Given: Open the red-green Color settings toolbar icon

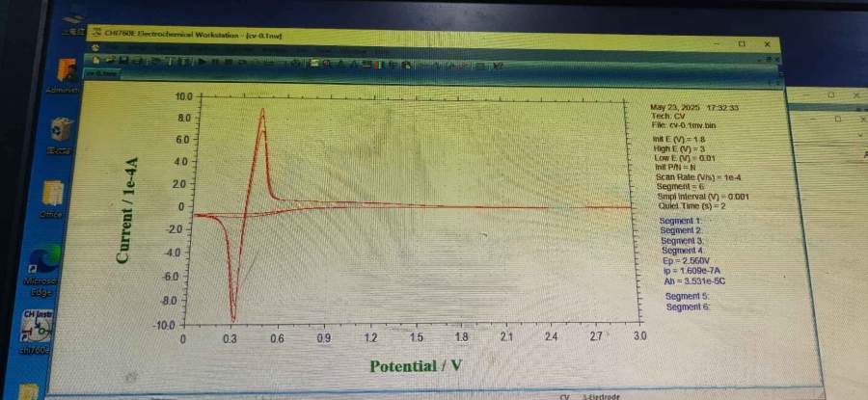Looking at the screenshot, I should point(378,65).
